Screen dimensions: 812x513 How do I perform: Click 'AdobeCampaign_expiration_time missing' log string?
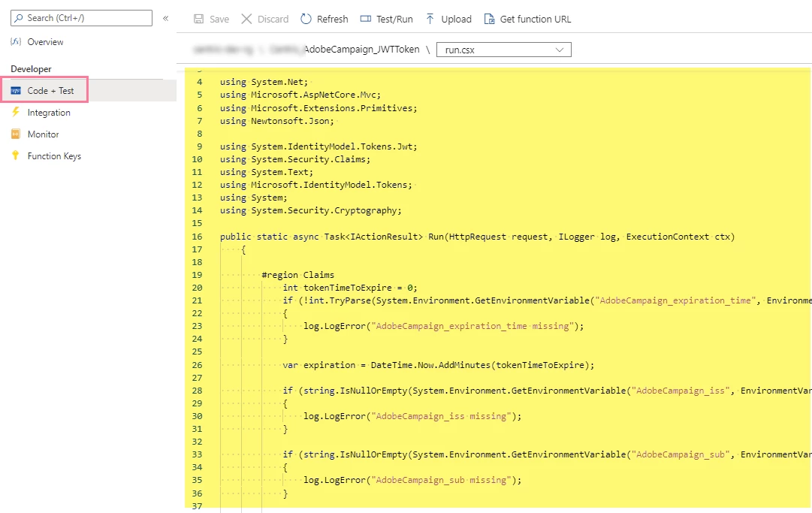(472, 326)
